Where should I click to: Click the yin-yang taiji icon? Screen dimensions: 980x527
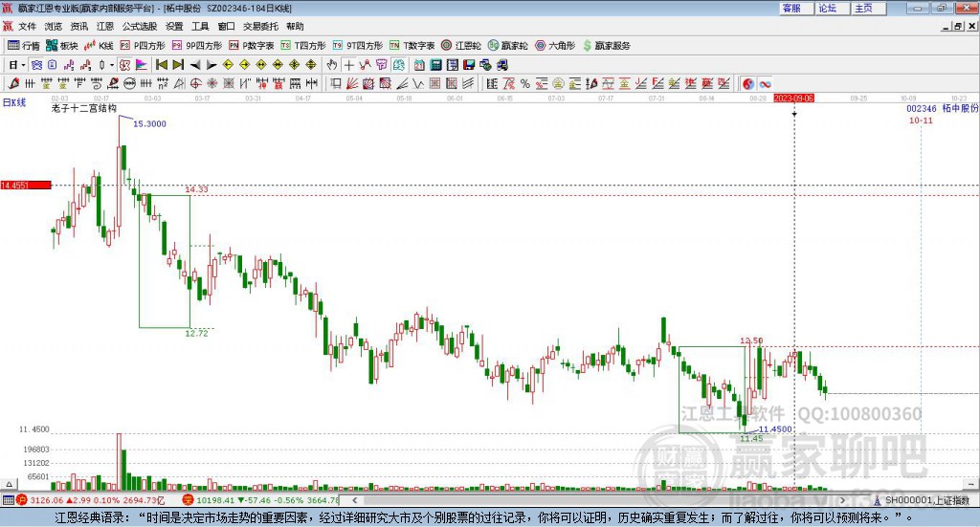tap(748, 83)
